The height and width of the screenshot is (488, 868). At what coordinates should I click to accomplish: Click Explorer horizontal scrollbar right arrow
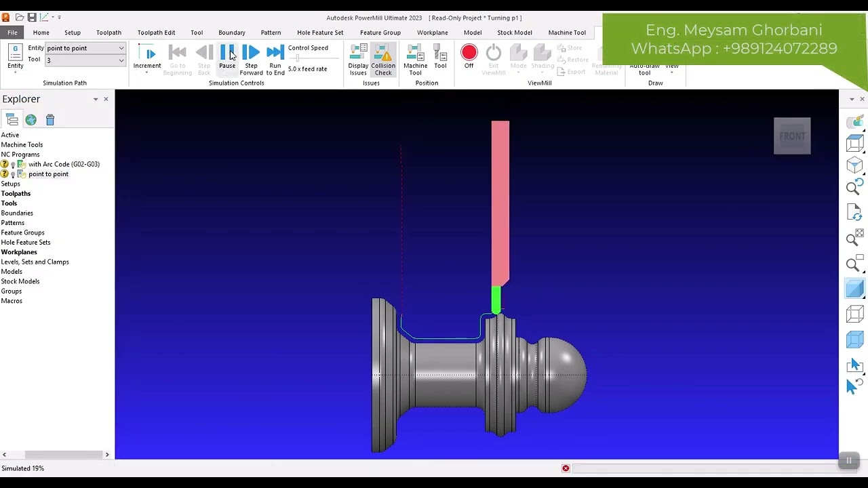(x=107, y=455)
